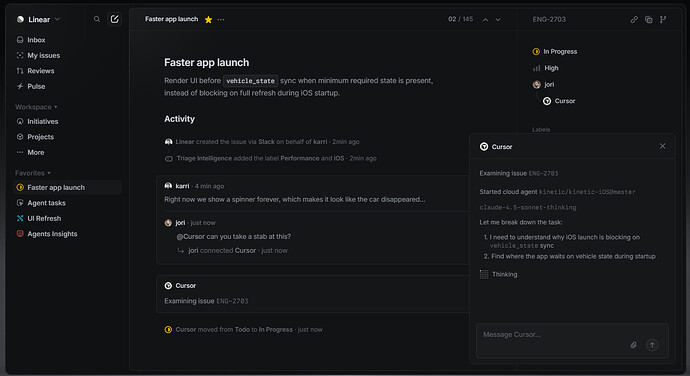Viewport: 690px width, 376px height.
Task: Click the Reviews pull-request icon
Action: click(20, 71)
